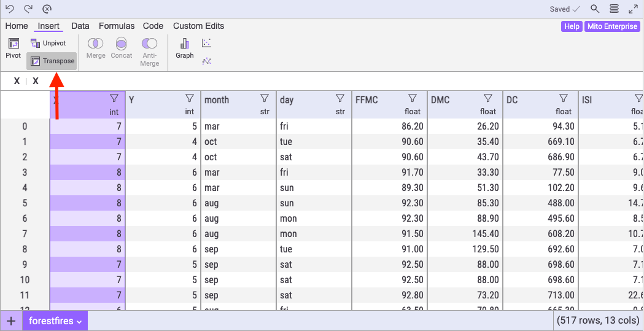The width and height of the screenshot is (644, 331).
Task: Click the Unpivot button
Action: pos(48,43)
